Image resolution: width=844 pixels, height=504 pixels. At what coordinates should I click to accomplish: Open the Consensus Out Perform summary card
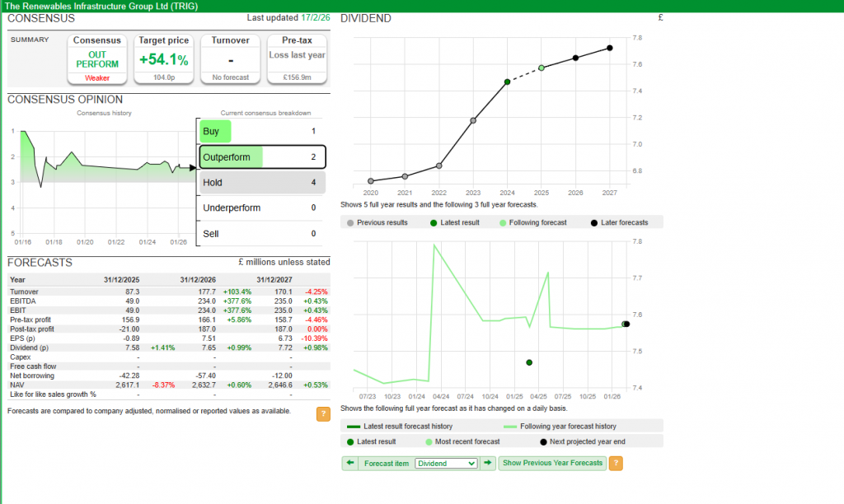97,59
